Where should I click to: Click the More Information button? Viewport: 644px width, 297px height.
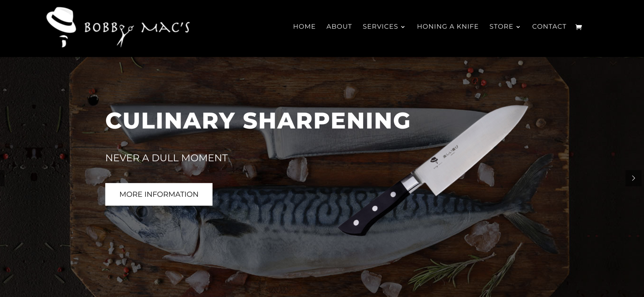pos(159,194)
